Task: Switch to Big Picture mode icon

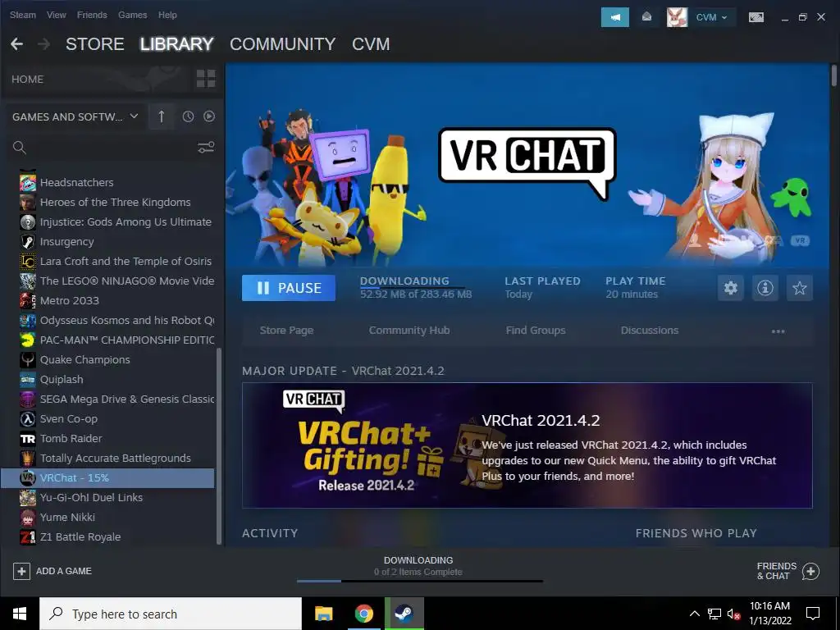Action: (756, 17)
